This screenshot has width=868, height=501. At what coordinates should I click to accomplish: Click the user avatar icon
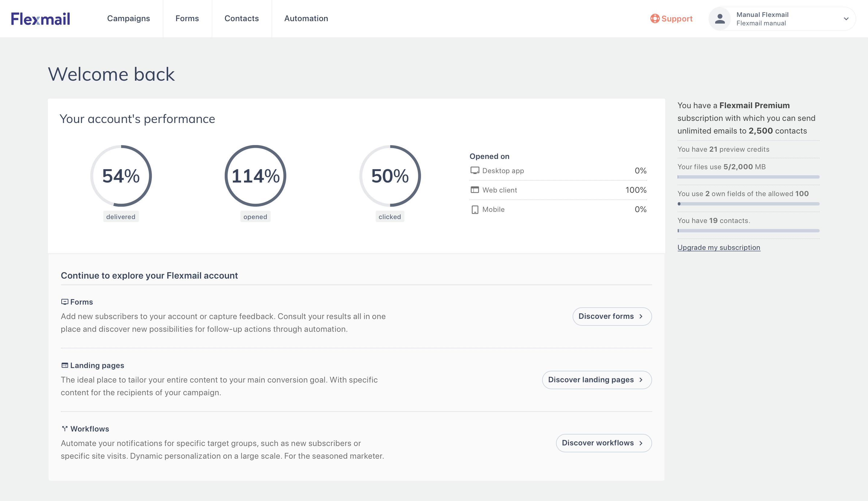click(x=720, y=18)
